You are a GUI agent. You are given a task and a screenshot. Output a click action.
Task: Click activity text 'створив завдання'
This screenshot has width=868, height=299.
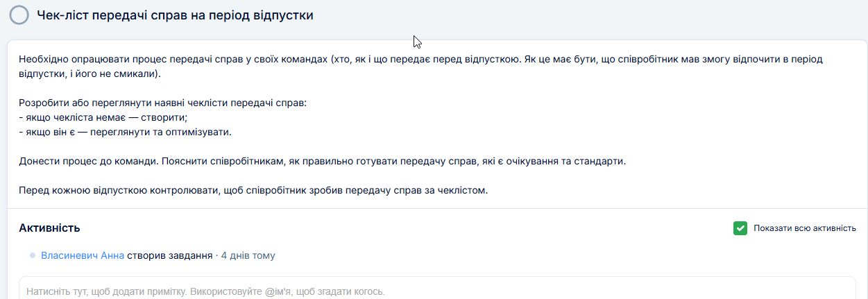[x=170, y=255]
